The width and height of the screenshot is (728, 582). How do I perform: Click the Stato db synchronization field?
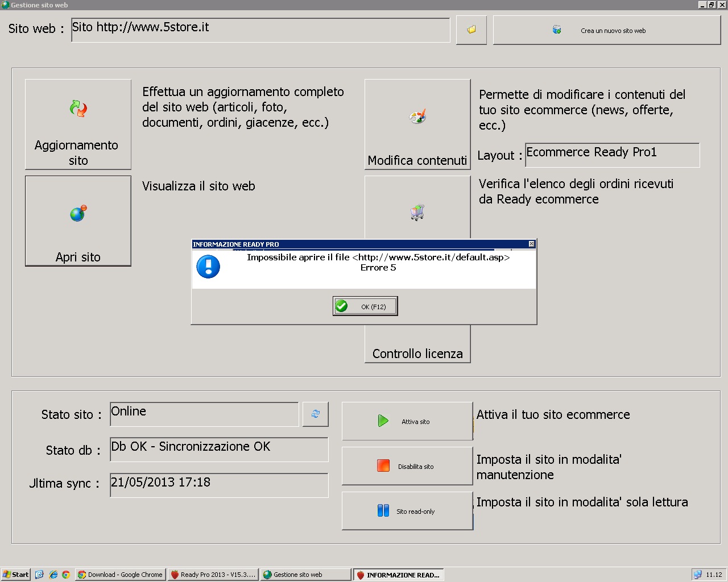[x=219, y=450]
